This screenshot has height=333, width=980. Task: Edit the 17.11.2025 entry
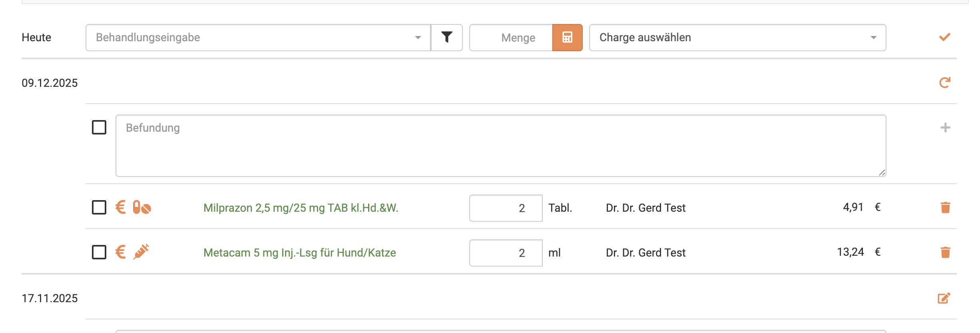click(x=944, y=298)
